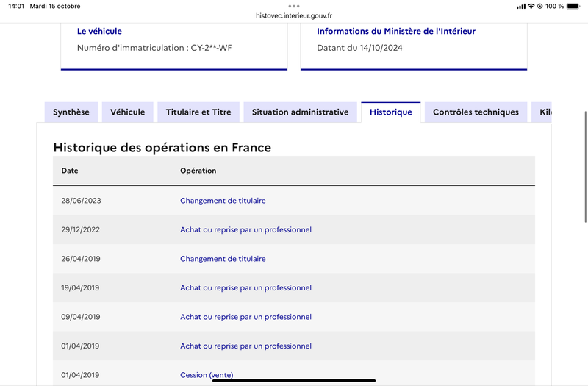Open Achat ou reprise entry from 01/04/2019
The width and height of the screenshot is (588, 386).
point(245,346)
